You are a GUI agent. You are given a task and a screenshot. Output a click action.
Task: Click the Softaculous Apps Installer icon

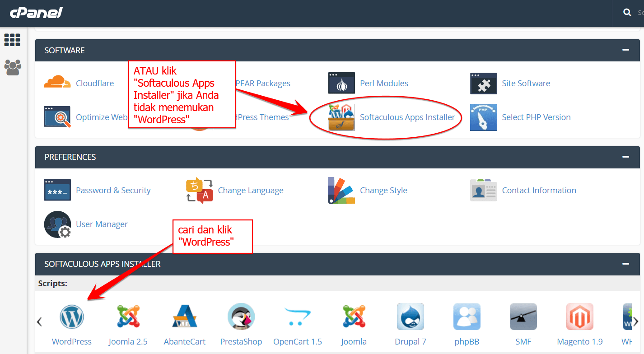coord(341,117)
